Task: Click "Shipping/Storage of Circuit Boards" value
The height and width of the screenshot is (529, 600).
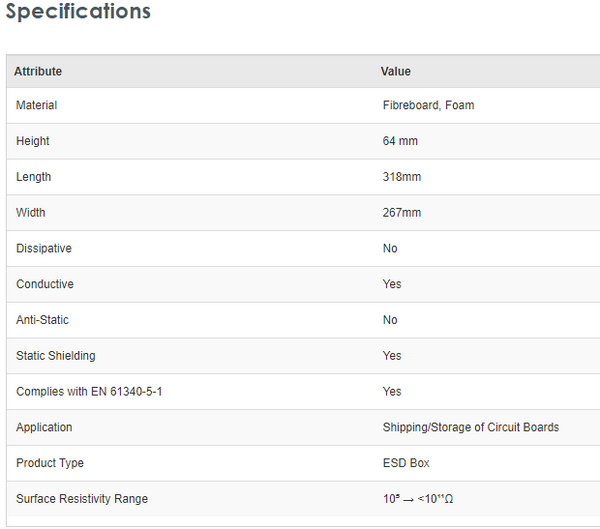Action: tap(471, 427)
